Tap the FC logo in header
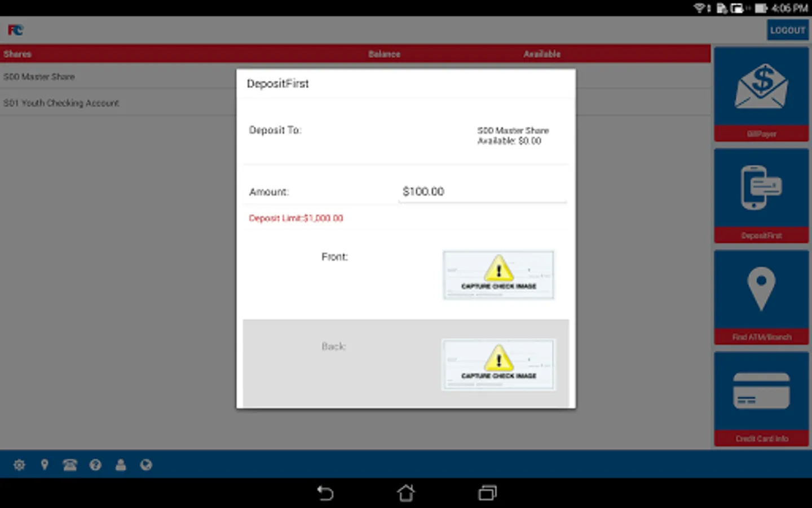Viewport: 812px width, 508px height. tap(15, 30)
